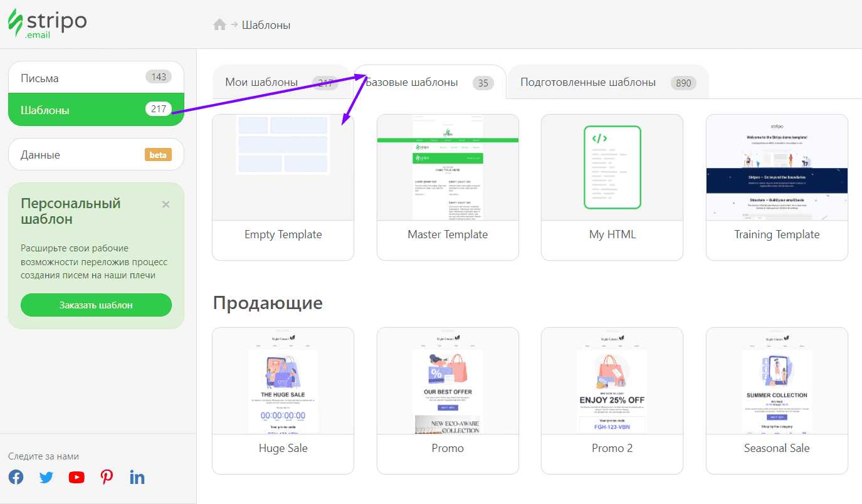Screen dimensions: 862x504
Task: Click the Twitter icon
Action: pyautogui.click(x=46, y=477)
